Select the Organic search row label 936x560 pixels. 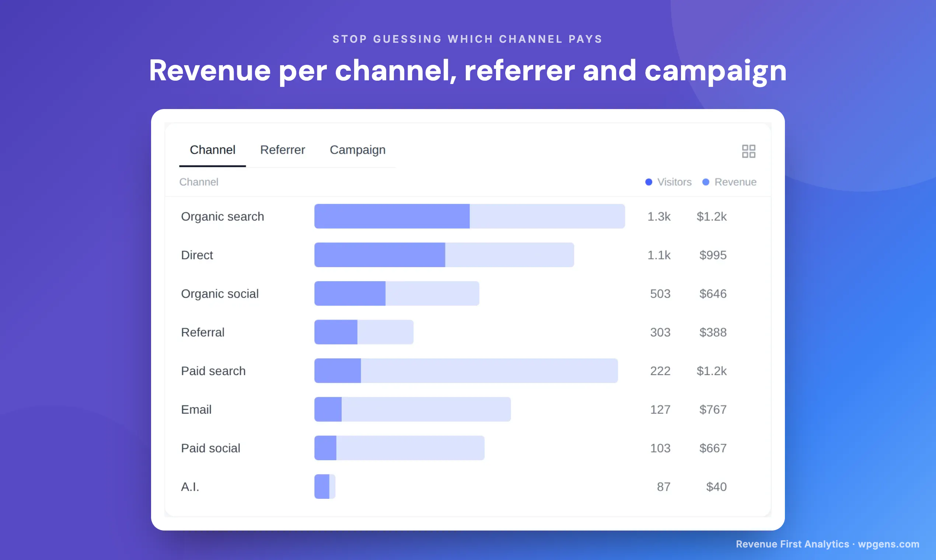[x=222, y=217]
